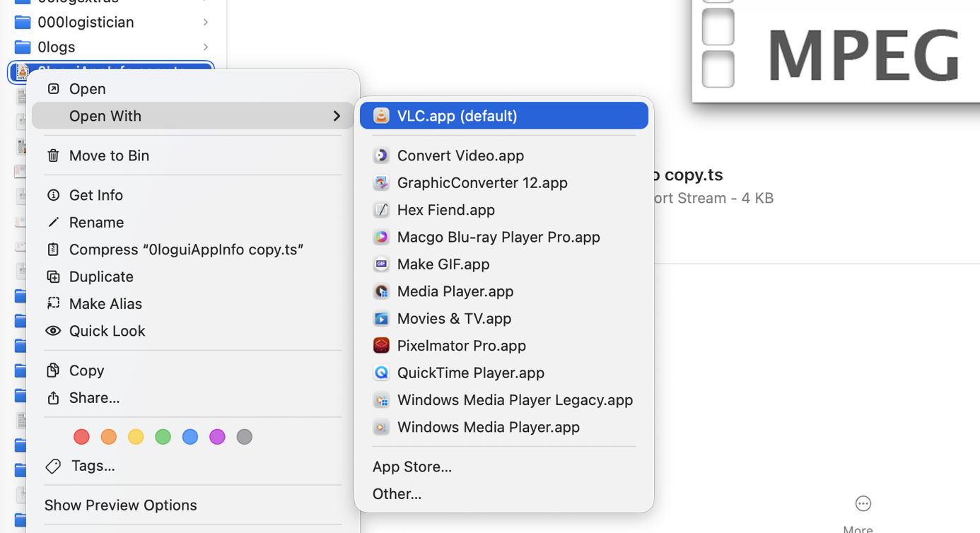Choose Get Info from context menu
Viewport: 980px width, 533px height.
[193, 195]
